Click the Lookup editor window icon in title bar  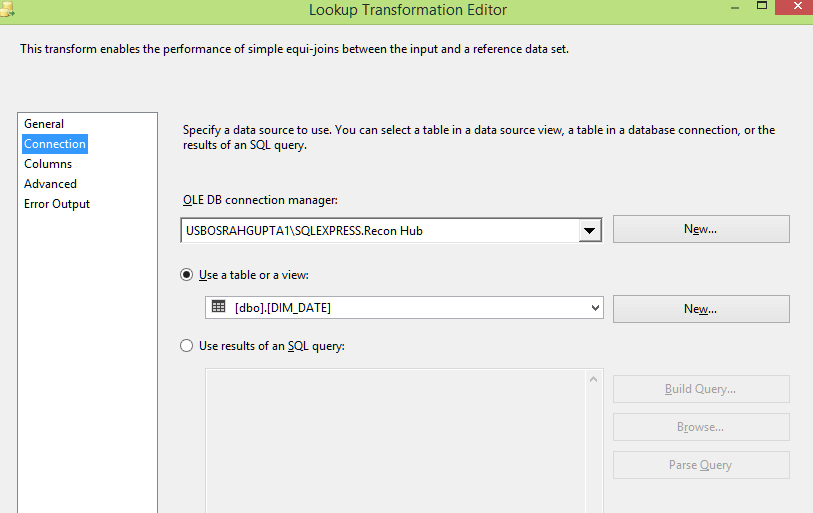click(6, 9)
